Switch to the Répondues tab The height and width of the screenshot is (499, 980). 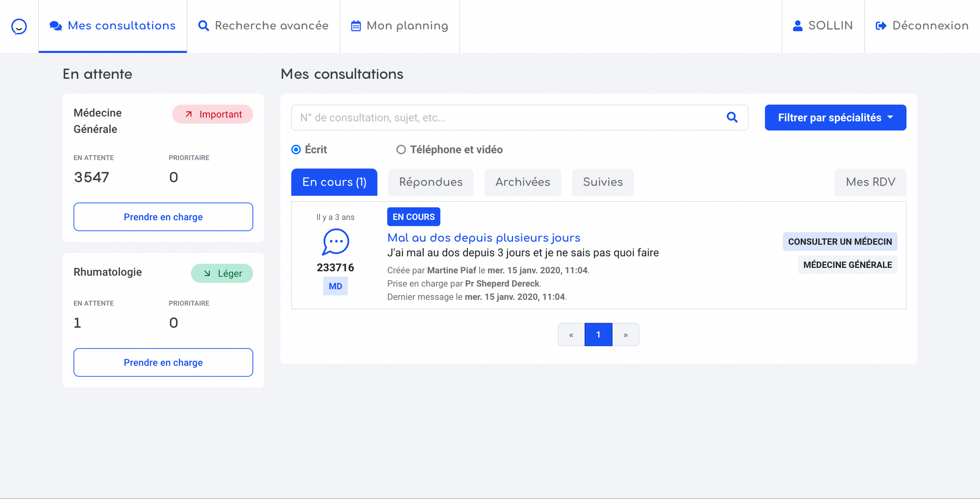pyautogui.click(x=431, y=182)
